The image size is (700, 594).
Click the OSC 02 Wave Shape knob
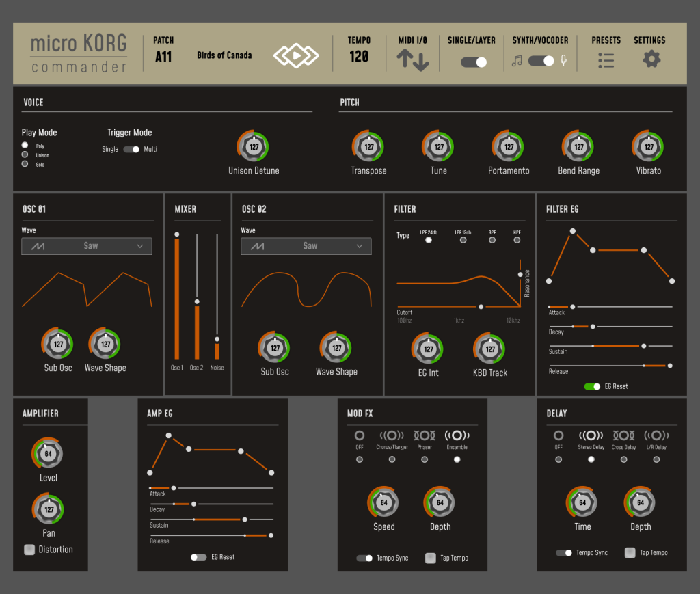point(336,347)
